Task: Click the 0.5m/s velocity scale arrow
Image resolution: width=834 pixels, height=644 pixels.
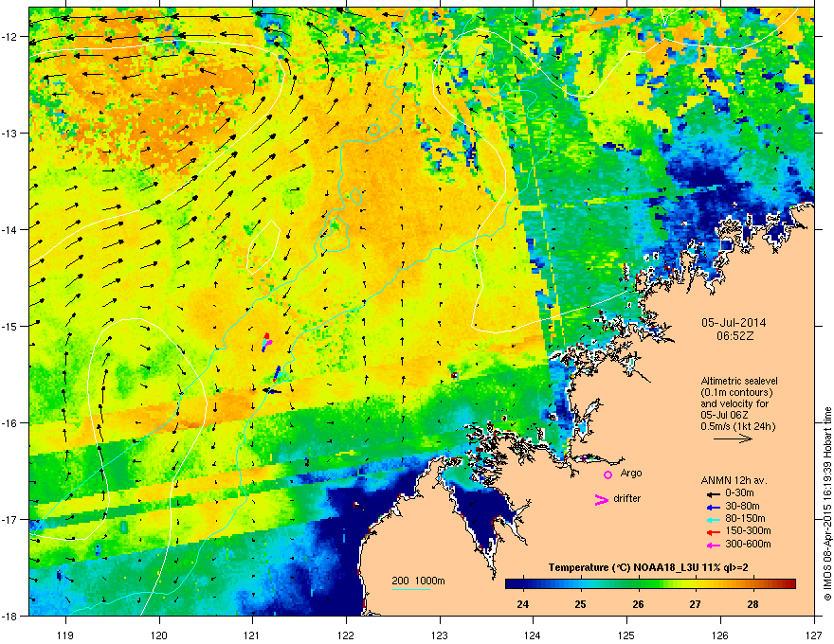Action: [733, 438]
